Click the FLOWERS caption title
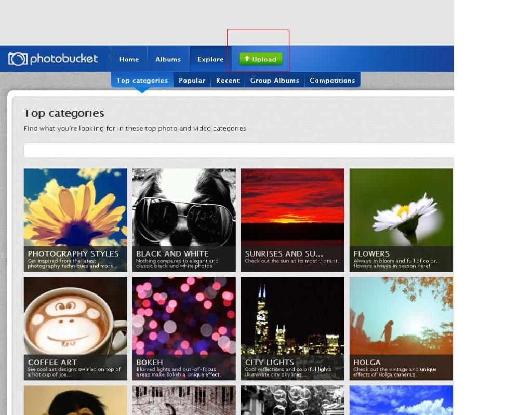 click(x=371, y=253)
